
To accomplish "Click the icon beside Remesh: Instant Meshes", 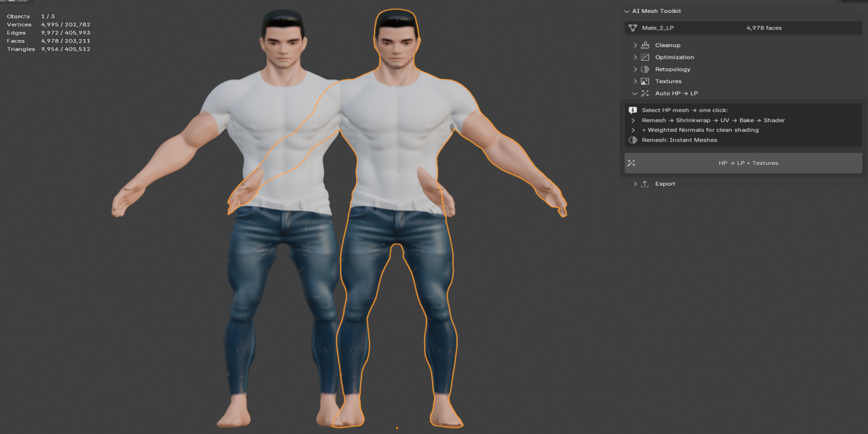I will pyautogui.click(x=632, y=140).
